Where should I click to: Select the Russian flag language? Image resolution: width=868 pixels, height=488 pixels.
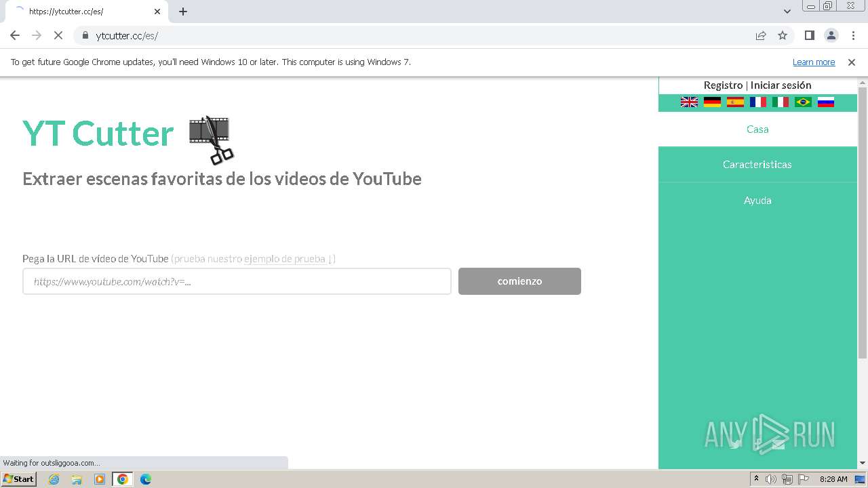pos(825,102)
